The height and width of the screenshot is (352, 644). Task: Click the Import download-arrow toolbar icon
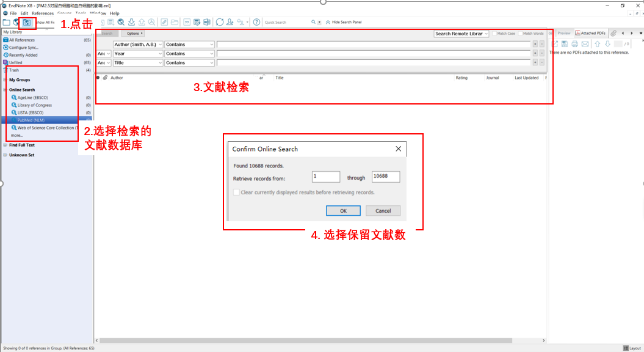pos(131,22)
